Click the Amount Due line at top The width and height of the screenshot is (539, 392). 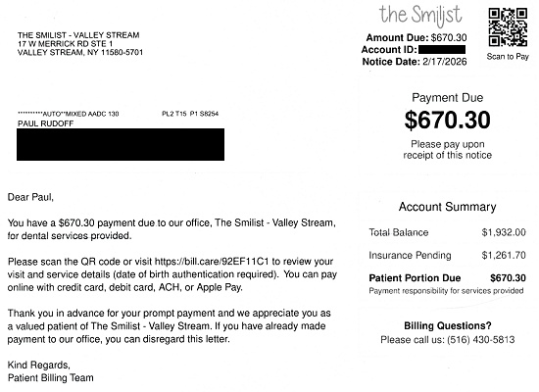click(x=416, y=37)
